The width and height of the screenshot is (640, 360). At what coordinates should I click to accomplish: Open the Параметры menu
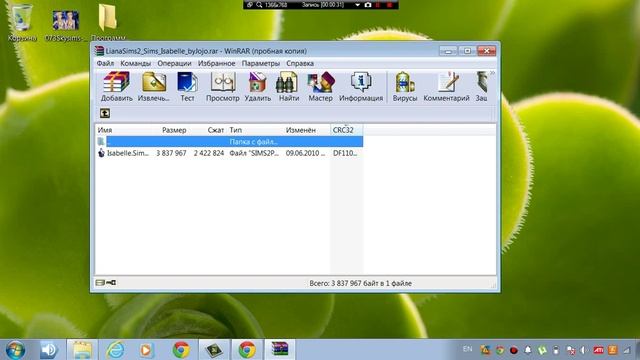coord(260,63)
